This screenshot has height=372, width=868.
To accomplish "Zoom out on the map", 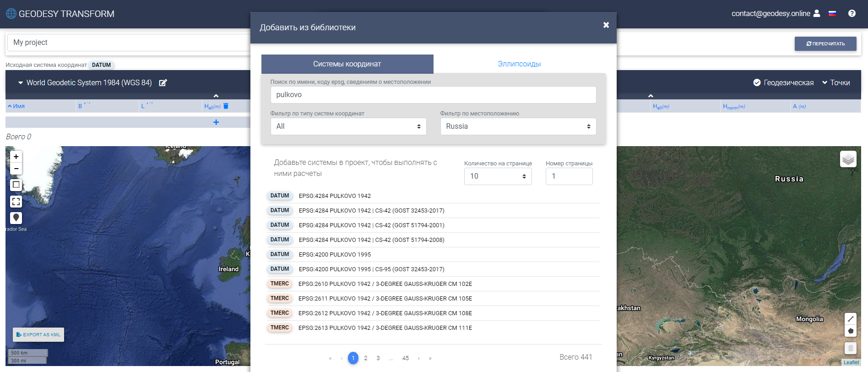I will 16,169.
